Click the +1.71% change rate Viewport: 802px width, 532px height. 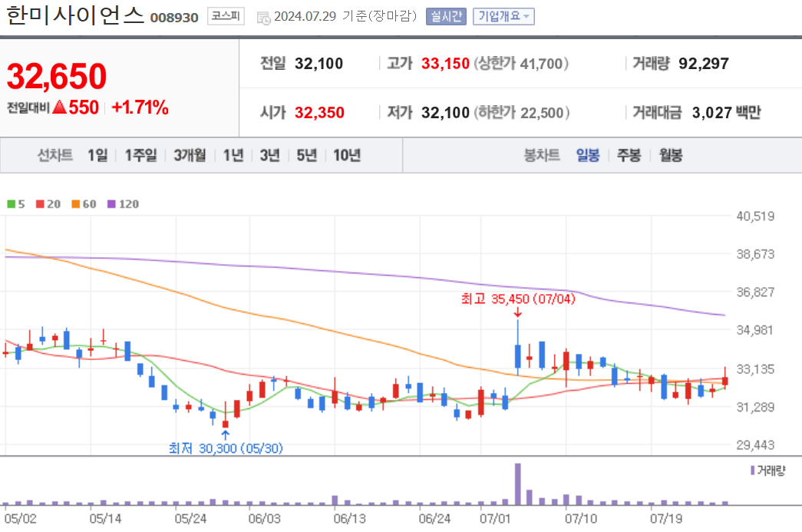pos(140,107)
